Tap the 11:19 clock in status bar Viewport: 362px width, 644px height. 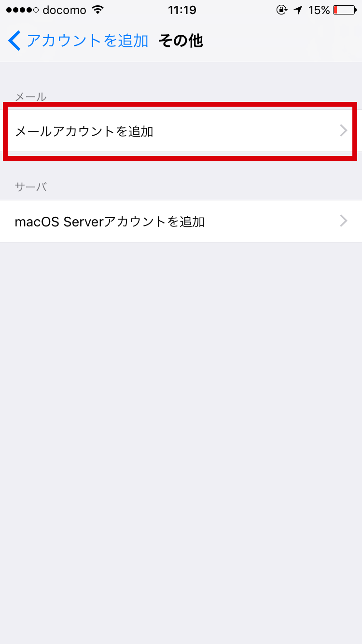pos(182,10)
